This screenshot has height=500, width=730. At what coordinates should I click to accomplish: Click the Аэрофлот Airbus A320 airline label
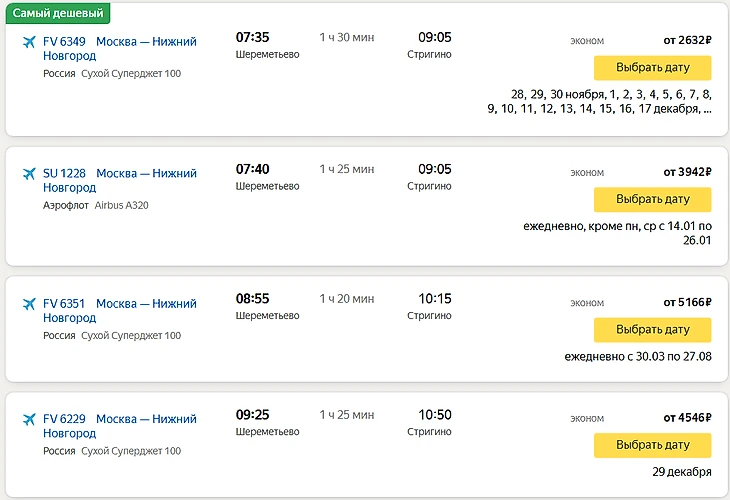click(x=96, y=205)
